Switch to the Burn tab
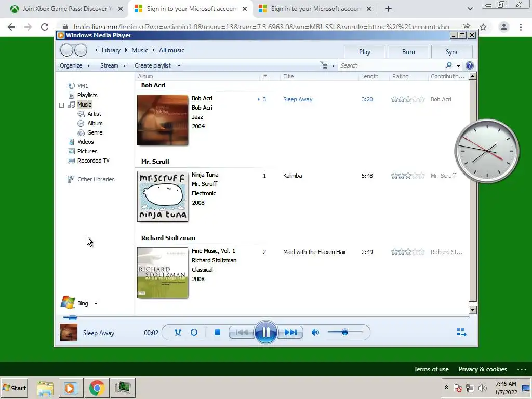Image resolution: width=532 pixels, height=399 pixels. (408, 52)
